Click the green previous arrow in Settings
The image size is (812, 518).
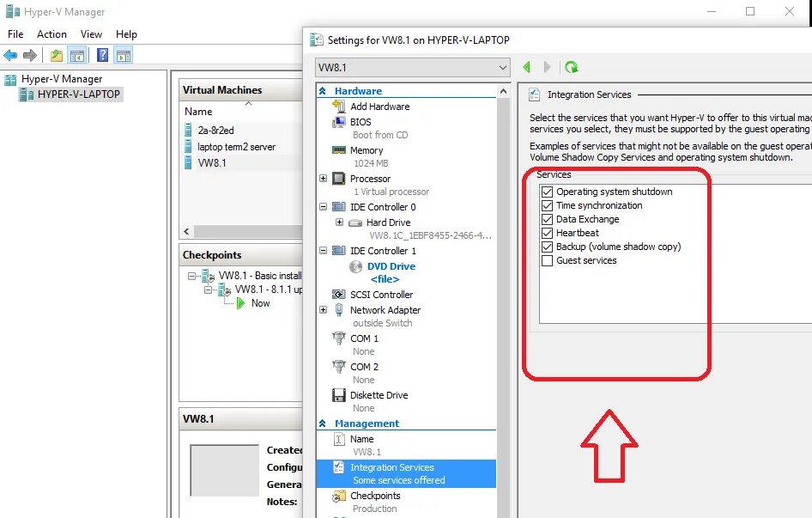click(x=527, y=67)
